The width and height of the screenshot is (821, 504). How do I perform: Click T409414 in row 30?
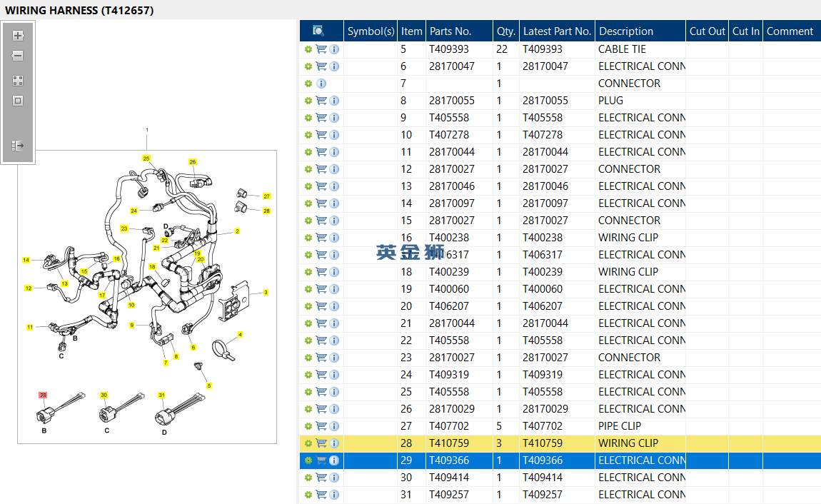click(x=449, y=478)
